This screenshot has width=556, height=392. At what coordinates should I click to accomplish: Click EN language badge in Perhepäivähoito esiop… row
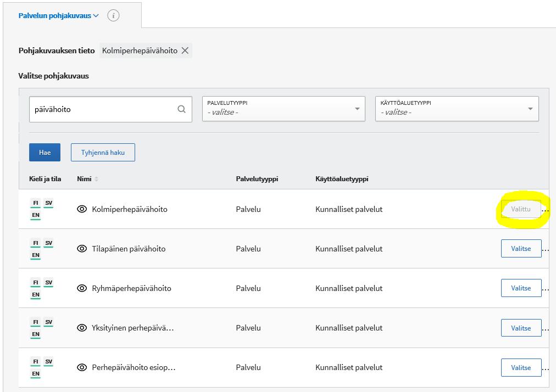click(x=36, y=374)
